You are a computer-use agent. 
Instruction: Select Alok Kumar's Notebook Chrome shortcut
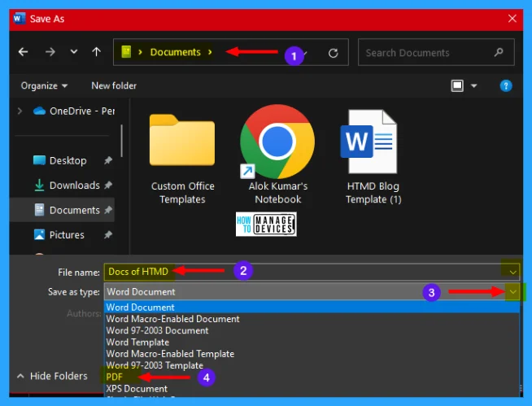[277, 156]
